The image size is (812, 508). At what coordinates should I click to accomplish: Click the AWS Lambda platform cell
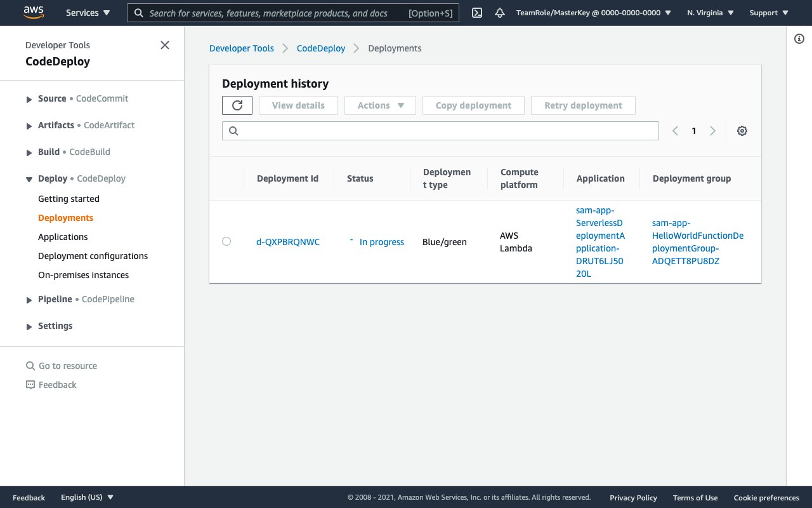[x=516, y=242]
